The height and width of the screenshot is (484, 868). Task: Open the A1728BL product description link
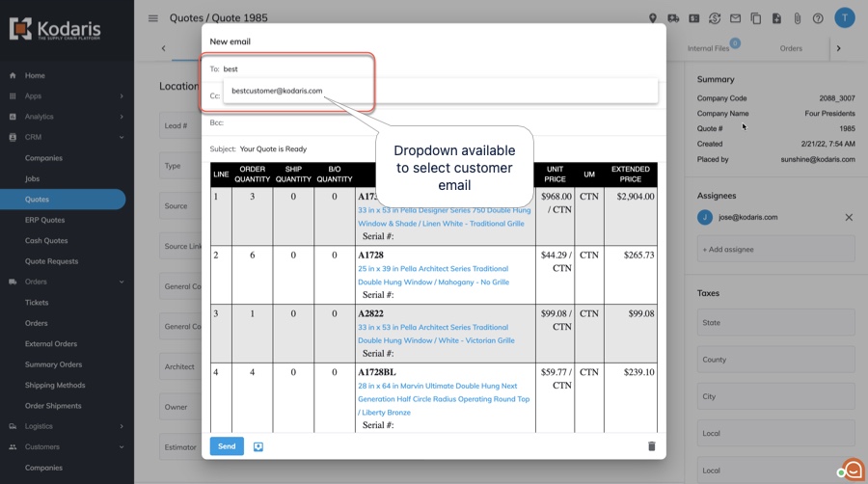click(444, 399)
